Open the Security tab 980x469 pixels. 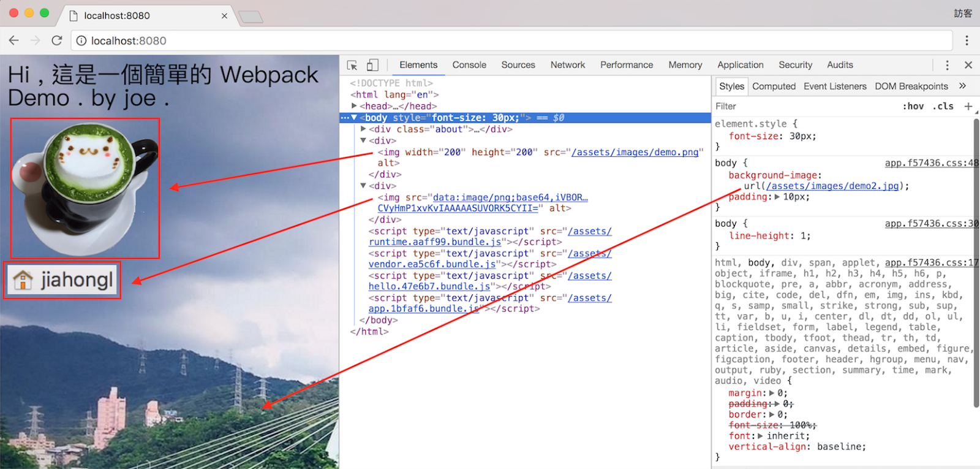click(796, 65)
